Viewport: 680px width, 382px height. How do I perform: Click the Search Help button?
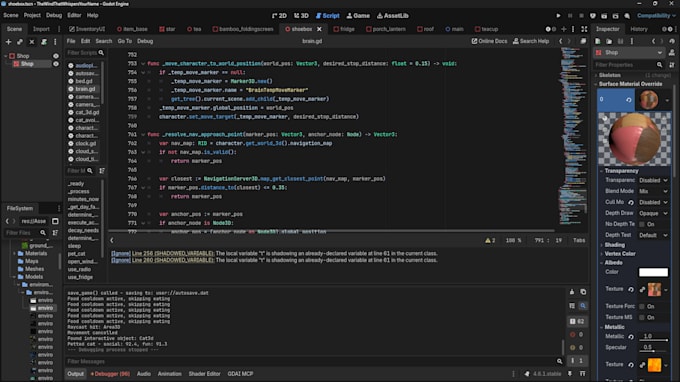click(x=531, y=41)
